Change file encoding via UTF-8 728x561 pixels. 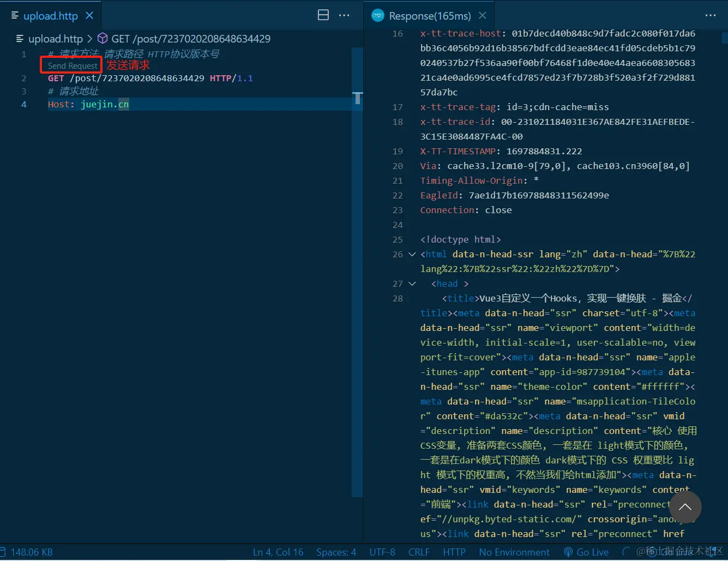382,552
